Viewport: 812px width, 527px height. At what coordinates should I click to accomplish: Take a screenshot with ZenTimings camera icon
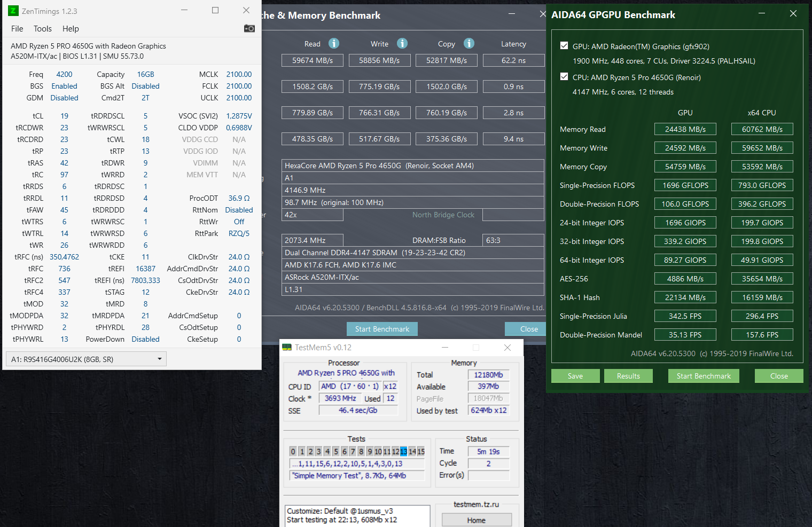pos(249,28)
